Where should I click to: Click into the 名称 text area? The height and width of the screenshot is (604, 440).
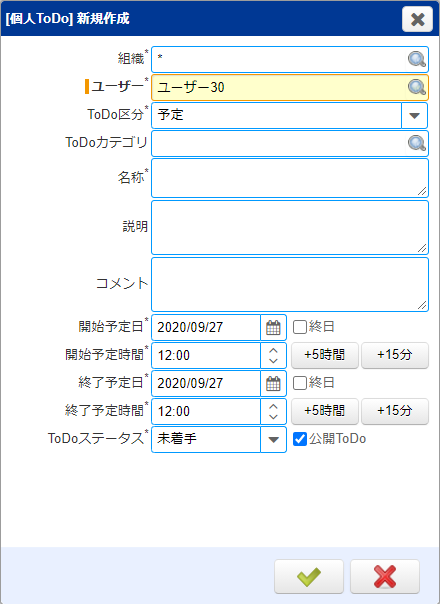tap(290, 178)
